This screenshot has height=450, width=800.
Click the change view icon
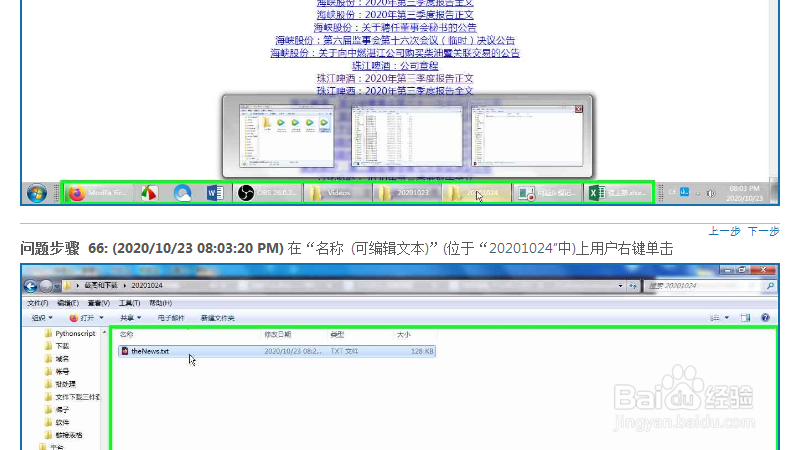(715, 318)
